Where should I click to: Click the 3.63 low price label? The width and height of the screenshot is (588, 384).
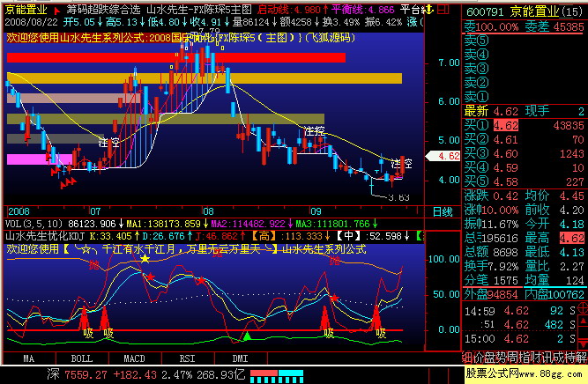(x=398, y=197)
